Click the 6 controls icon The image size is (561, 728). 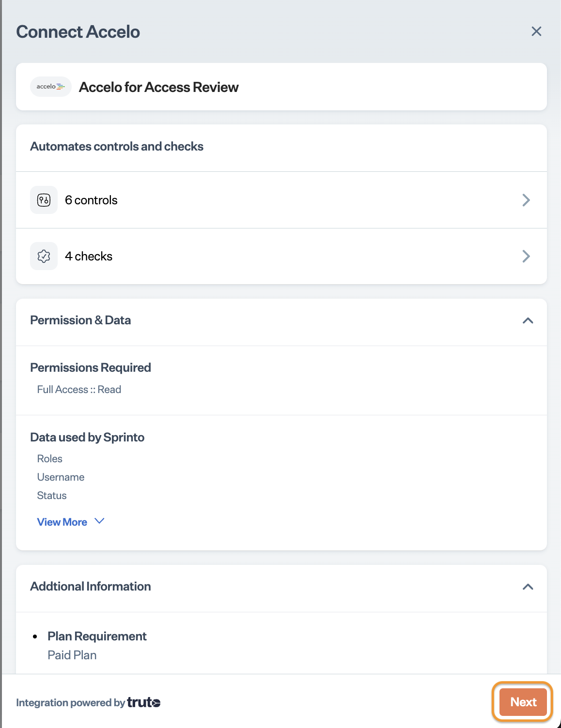[44, 200]
